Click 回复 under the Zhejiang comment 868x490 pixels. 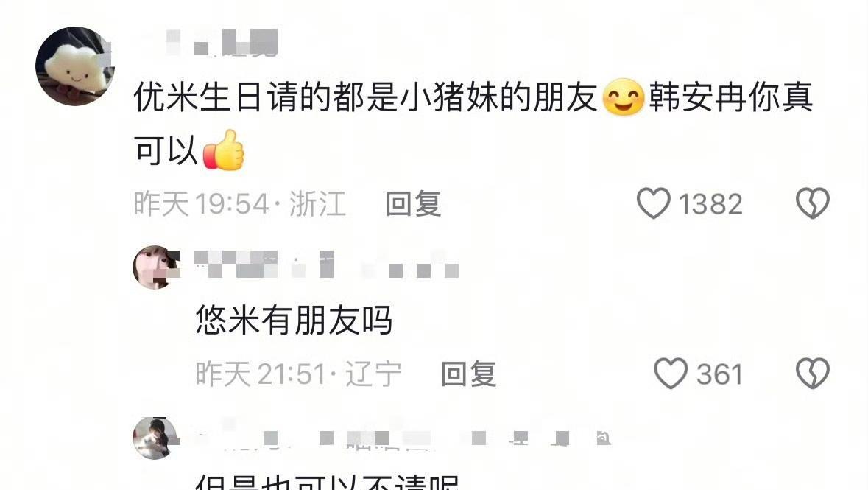[414, 203]
